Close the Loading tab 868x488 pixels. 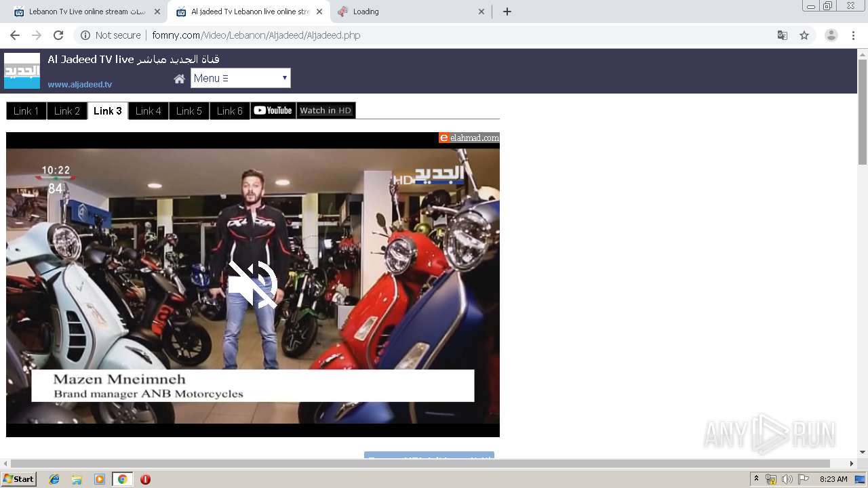[481, 12]
